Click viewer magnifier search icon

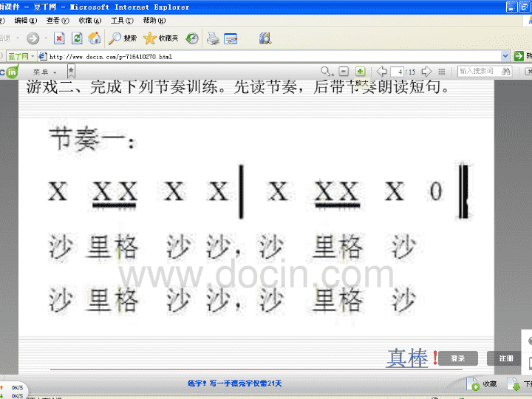pos(327,71)
